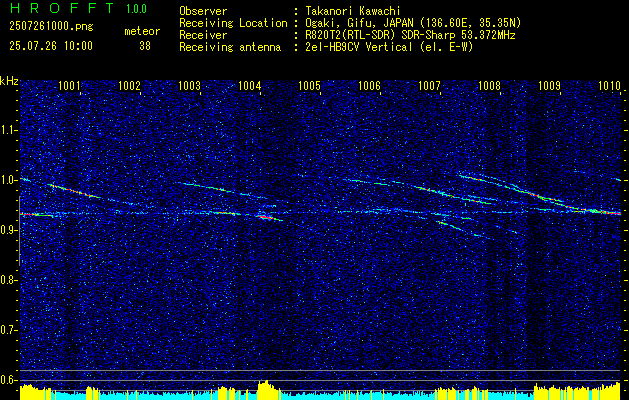Click the 1008 time marker
This screenshot has width=629, height=400.
coord(489,85)
